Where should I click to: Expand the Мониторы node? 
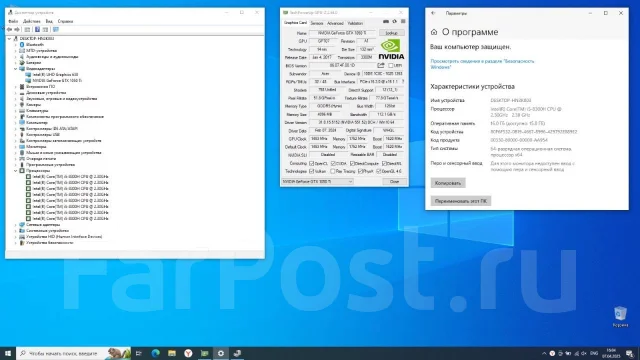pos(16,147)
